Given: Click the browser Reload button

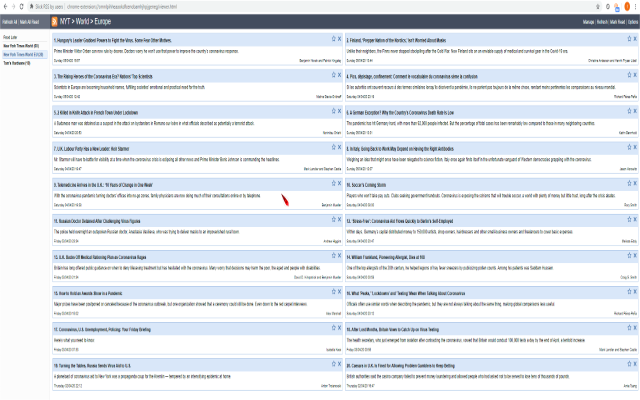Looking at the screenshot, I should pyautogui.click(x=21, y=7).
